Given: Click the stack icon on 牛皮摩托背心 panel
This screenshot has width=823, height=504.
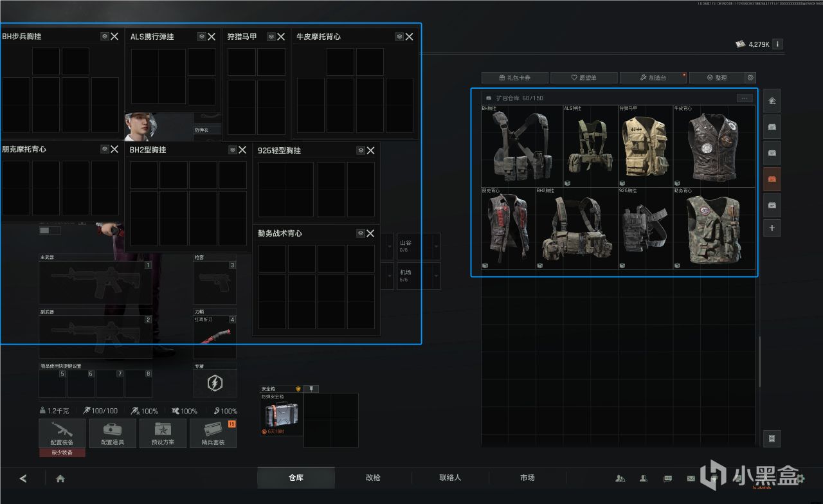Looking at the screenshot, I should point(399,37).
